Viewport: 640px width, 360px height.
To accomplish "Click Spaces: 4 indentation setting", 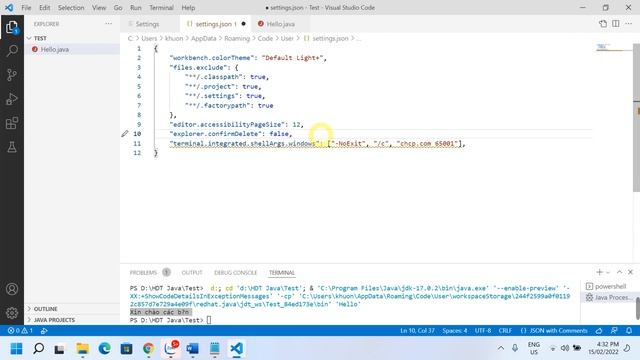I will coord(455,331).
